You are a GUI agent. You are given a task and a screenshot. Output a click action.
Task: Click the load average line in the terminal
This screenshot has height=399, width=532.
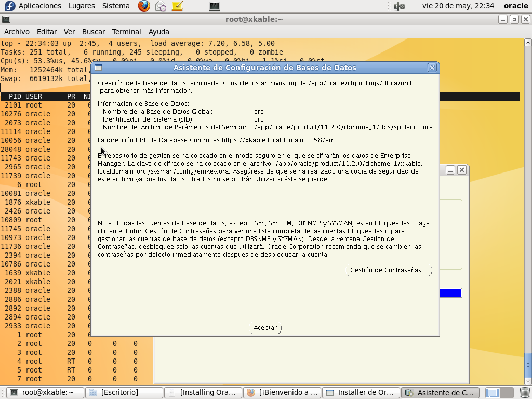137,44
